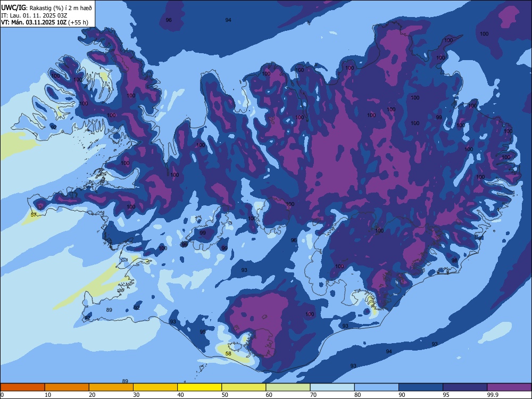Click the legend tick label '99.9'
The image size is (532, 399).
point(493,395)
